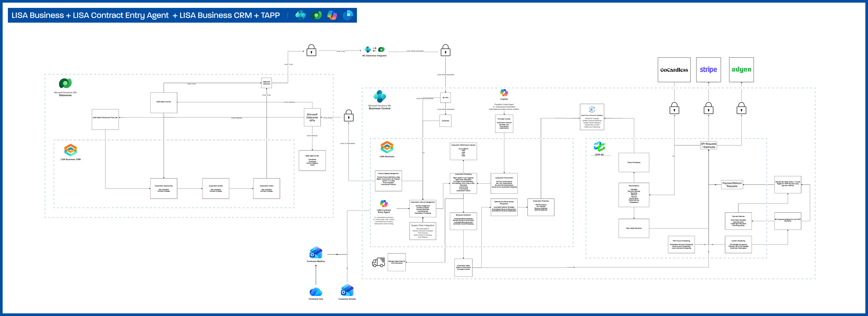
Task: Click the Contracts Hub cloud icon
Action: pos(316,292)
